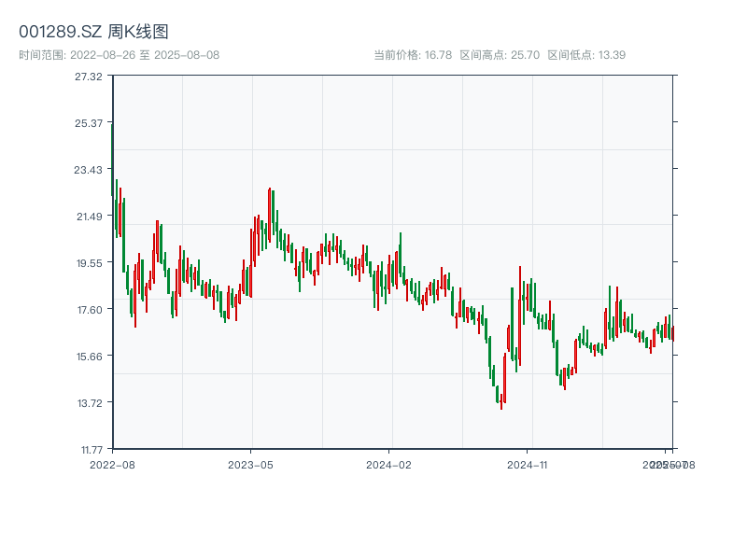Select the 2023-05 x-axis date label
This screenshot has height=560, width=747.
tap(250, 464)
